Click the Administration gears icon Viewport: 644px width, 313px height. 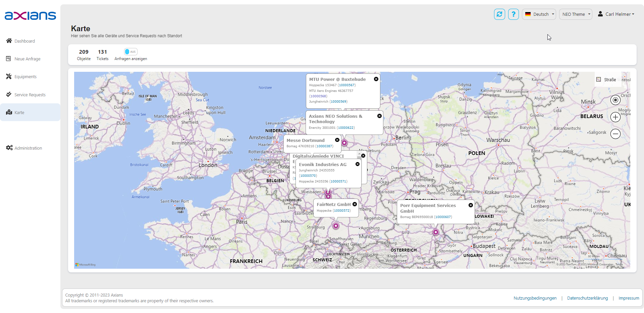click(9, 148)
